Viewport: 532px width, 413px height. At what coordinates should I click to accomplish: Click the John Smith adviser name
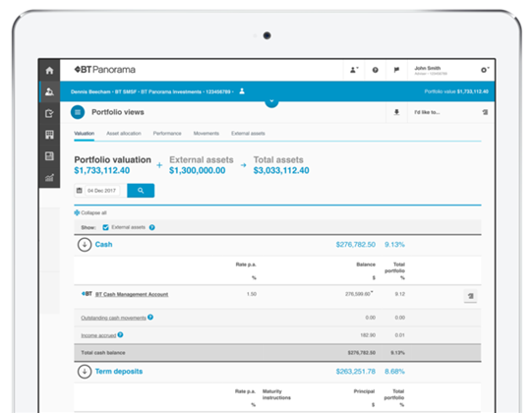coord(428,68)
